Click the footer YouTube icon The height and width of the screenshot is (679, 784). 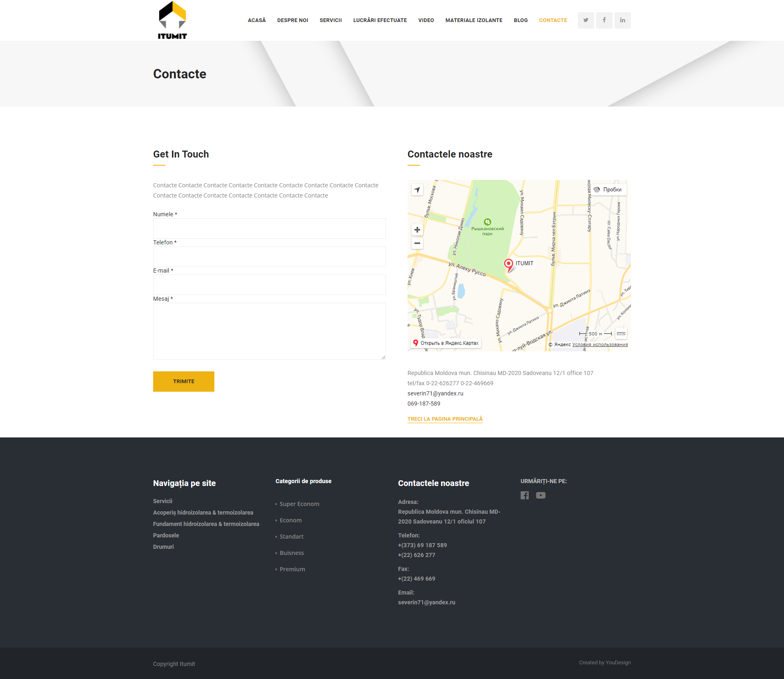click(541, 495)
